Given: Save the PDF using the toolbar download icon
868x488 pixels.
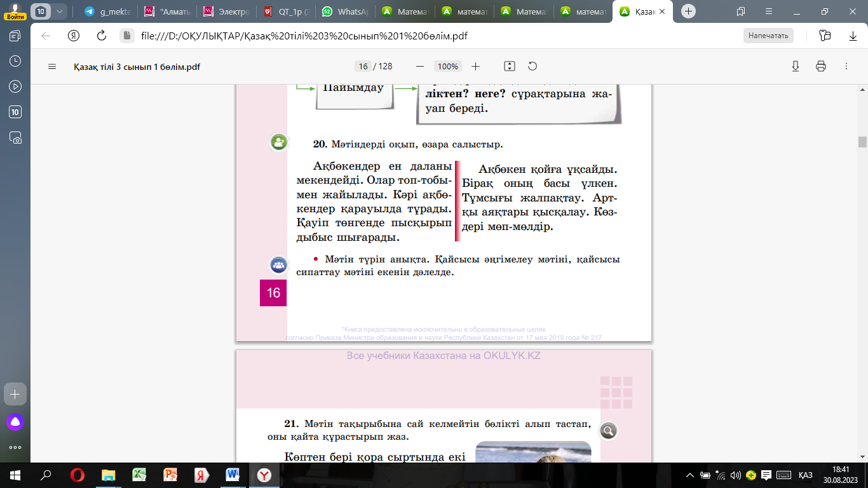Looking at the screenshot, I should [796, 66].
